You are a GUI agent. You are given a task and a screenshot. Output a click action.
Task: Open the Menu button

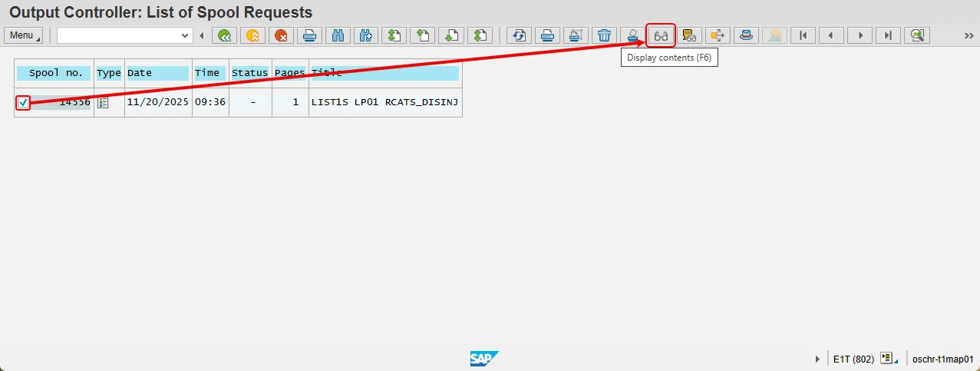click(25, 35)
